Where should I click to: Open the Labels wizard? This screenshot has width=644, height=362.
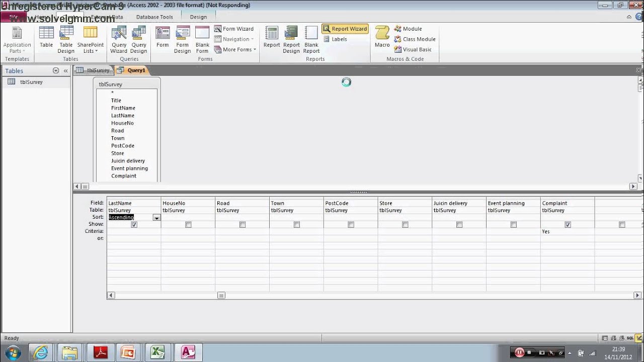click(x=335, y=39)
